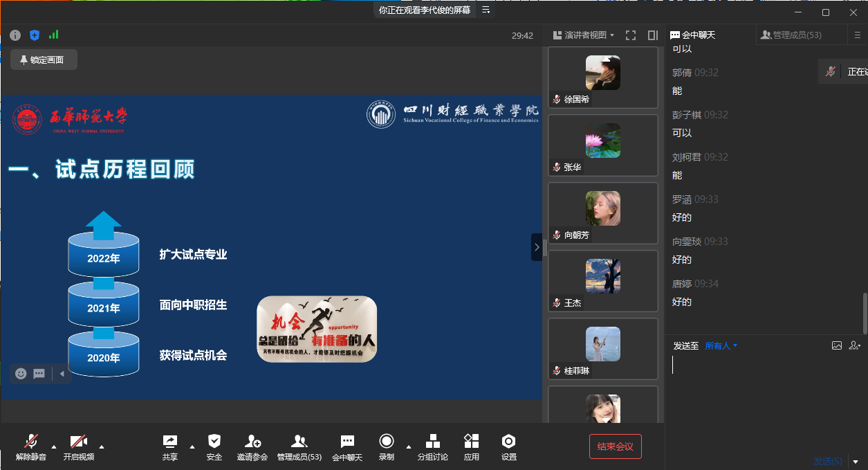Select the 会中聊天 chat tab
The height and width of the screenshot is (470, 868).
pos(693,35)
